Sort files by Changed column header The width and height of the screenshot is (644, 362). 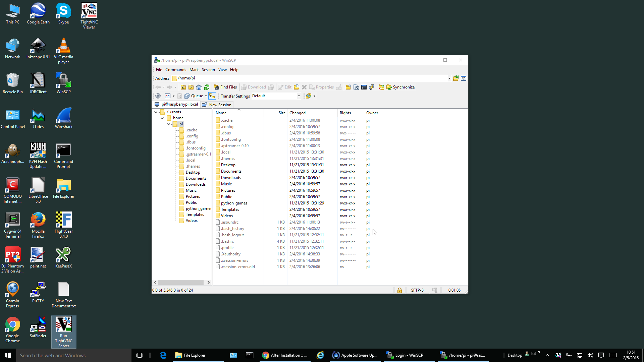pos(298,113)
